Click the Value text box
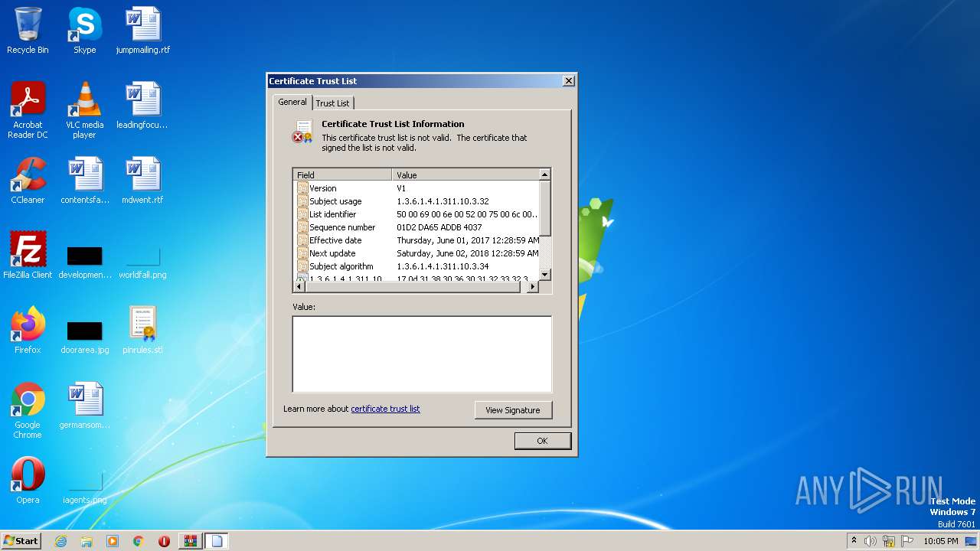Screen dimensions: 980x551 [422, 354]
